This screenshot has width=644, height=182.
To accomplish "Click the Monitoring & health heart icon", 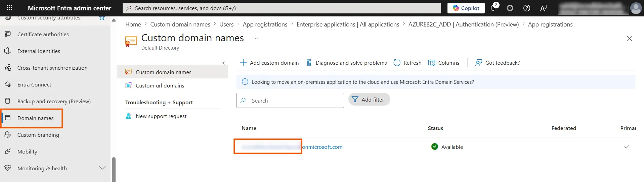I will [8, 168].
